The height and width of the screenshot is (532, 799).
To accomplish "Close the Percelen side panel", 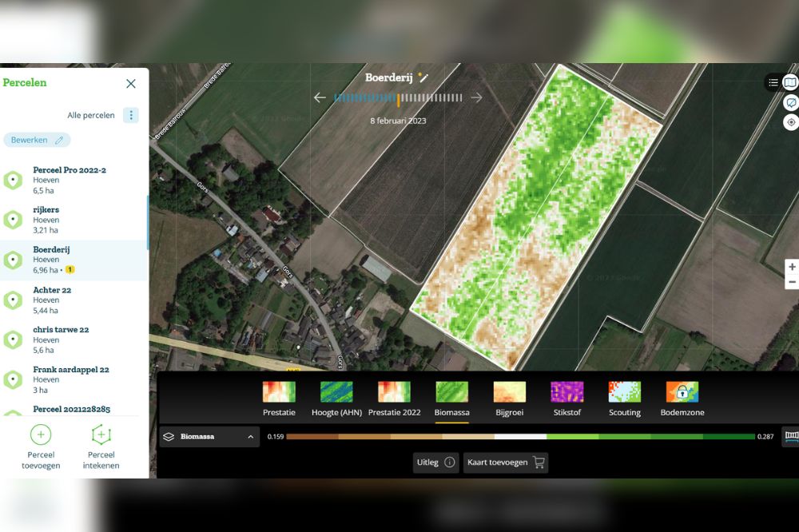I will 131,83.
